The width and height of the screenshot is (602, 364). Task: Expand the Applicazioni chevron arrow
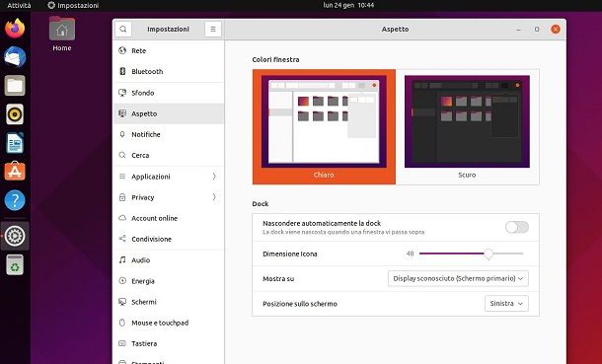214,176
